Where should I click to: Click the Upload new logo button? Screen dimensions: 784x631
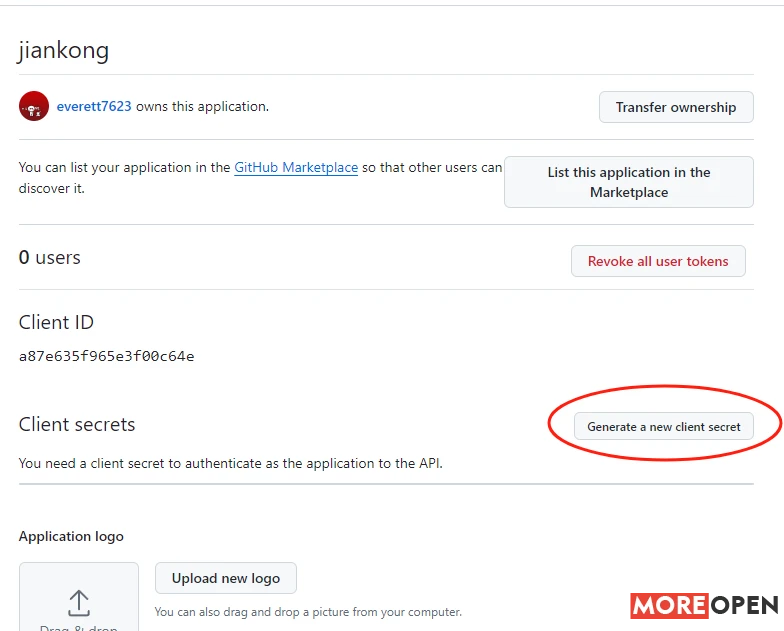(226, 578)
